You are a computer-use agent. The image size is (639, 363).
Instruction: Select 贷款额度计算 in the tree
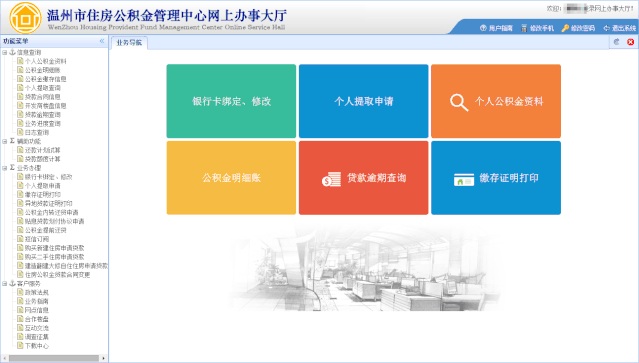coord(42,159)
